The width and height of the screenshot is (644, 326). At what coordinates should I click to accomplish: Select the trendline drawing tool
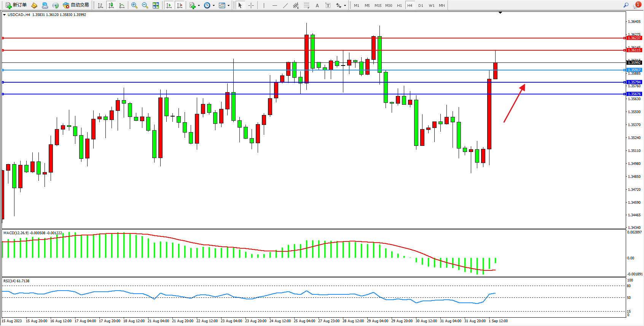pos(285,5)
